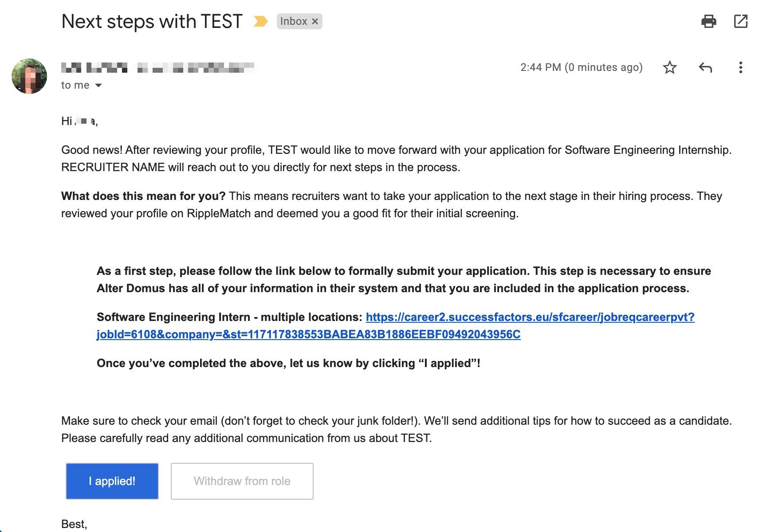Click the subject "Next steps with TEST"

click(152, 21)
